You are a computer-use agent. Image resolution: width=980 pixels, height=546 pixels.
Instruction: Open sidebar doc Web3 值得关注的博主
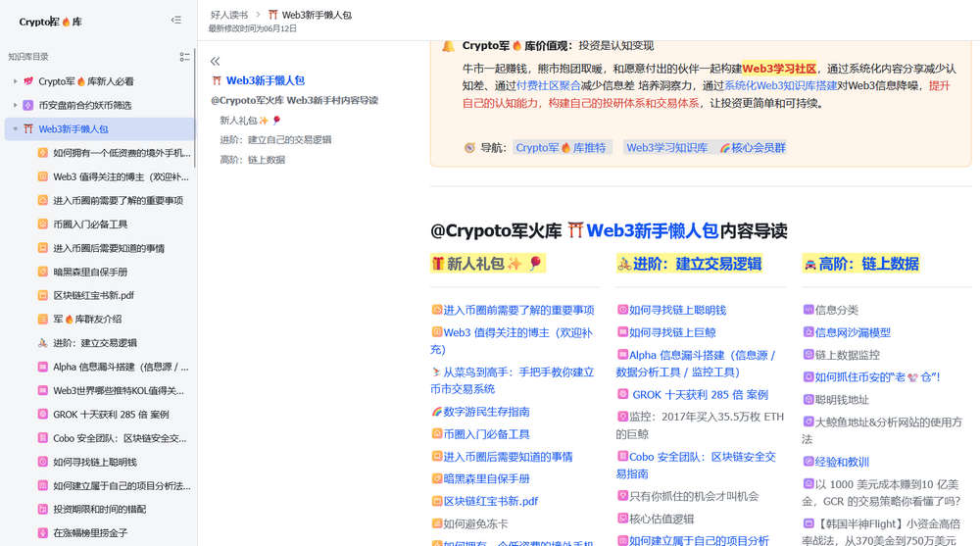click(121, 177)
